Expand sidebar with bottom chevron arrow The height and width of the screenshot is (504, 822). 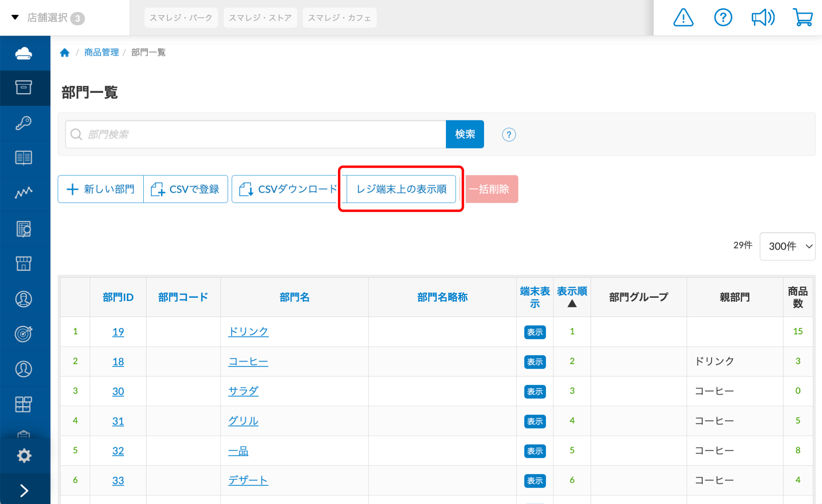click(24, 490)
